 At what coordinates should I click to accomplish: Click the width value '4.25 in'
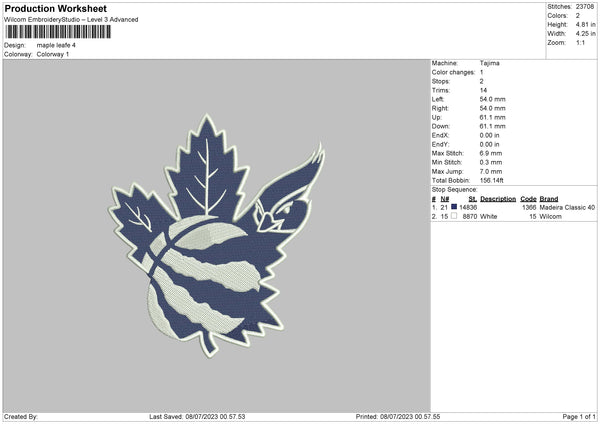coord(585,34)
